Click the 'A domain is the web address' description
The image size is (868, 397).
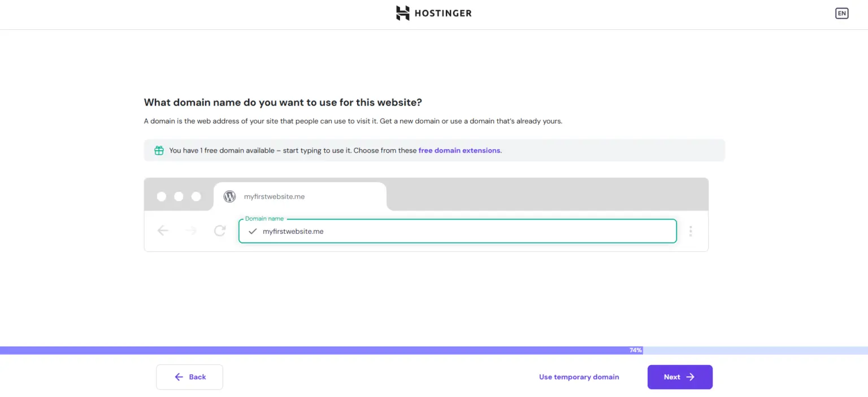(353, 121)
